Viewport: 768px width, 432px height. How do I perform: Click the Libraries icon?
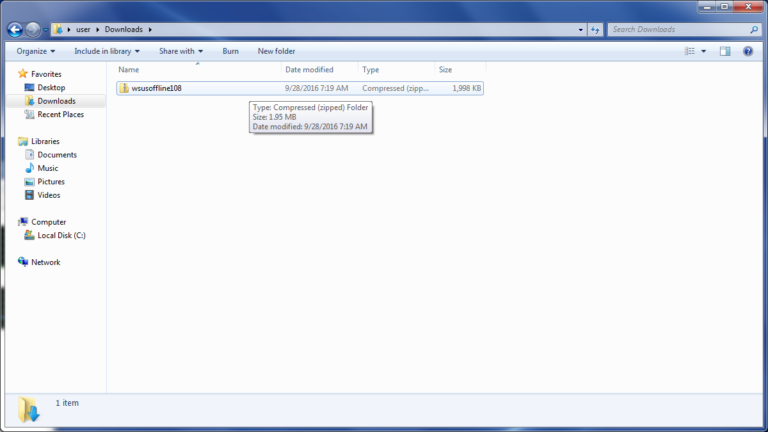(23, 141)
